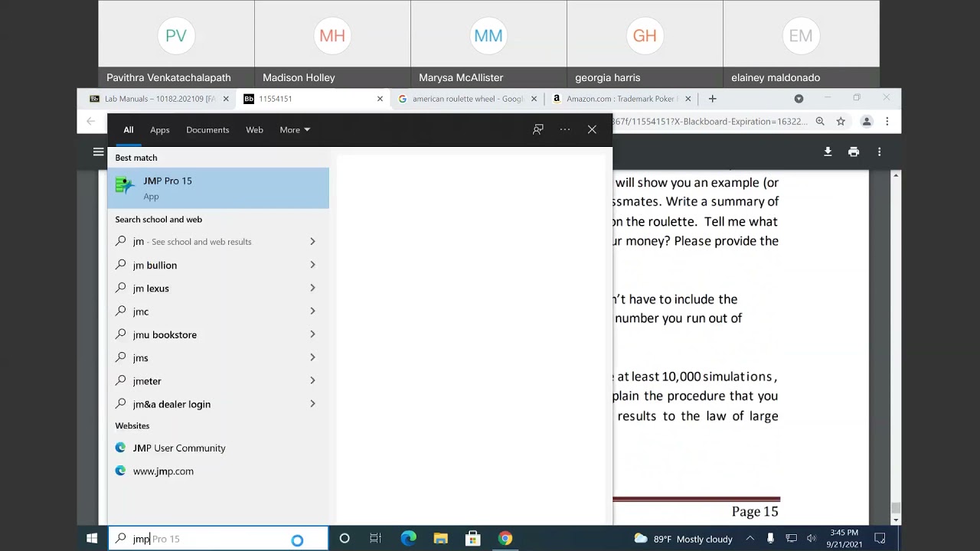
Task: Click Pavithra Venkatachalapath participant tile
Action: [176, 44]
